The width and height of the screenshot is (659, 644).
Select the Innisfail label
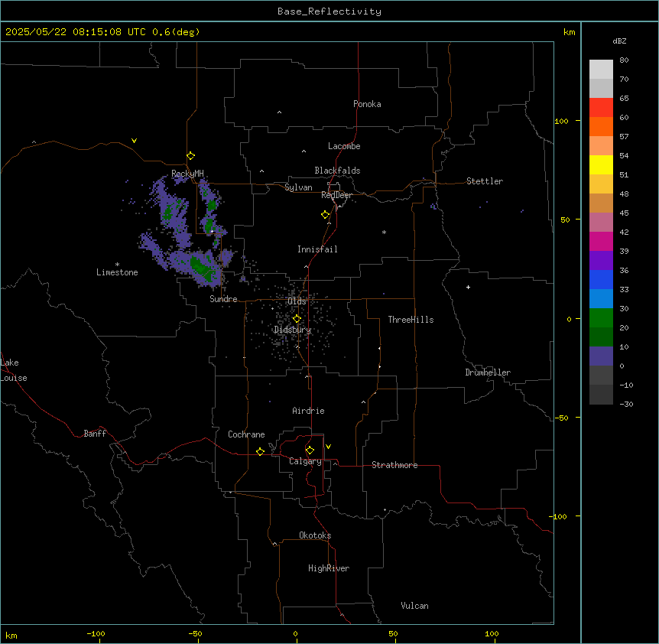(317, 249)
